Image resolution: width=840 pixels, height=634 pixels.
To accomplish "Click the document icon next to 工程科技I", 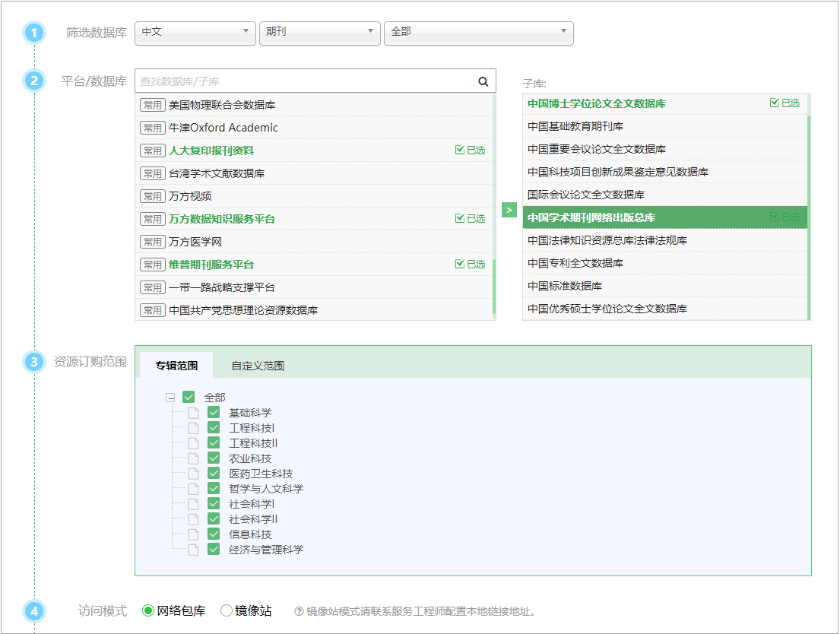I will (x=193, y=428).
